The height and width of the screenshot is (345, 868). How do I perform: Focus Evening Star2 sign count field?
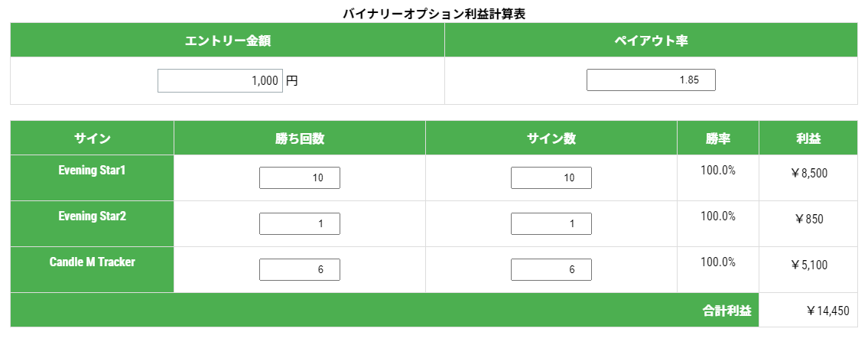tap(551, 224)
